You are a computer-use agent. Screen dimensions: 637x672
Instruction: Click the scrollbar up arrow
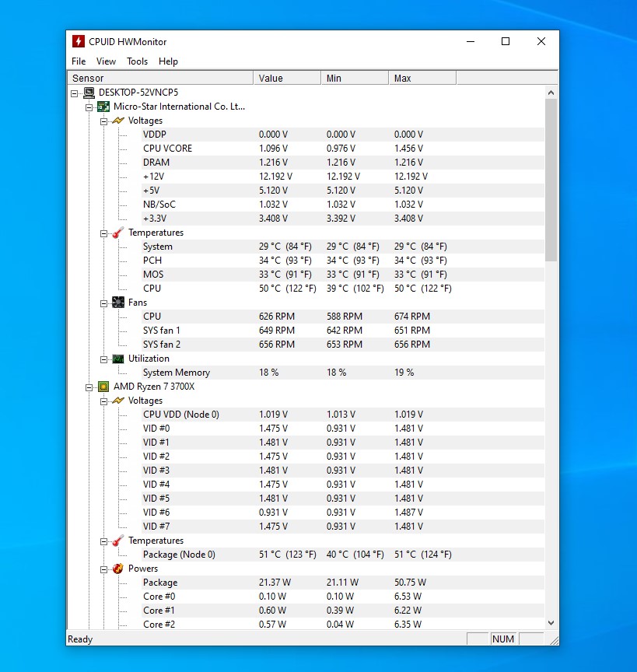[x=551, y=93]
